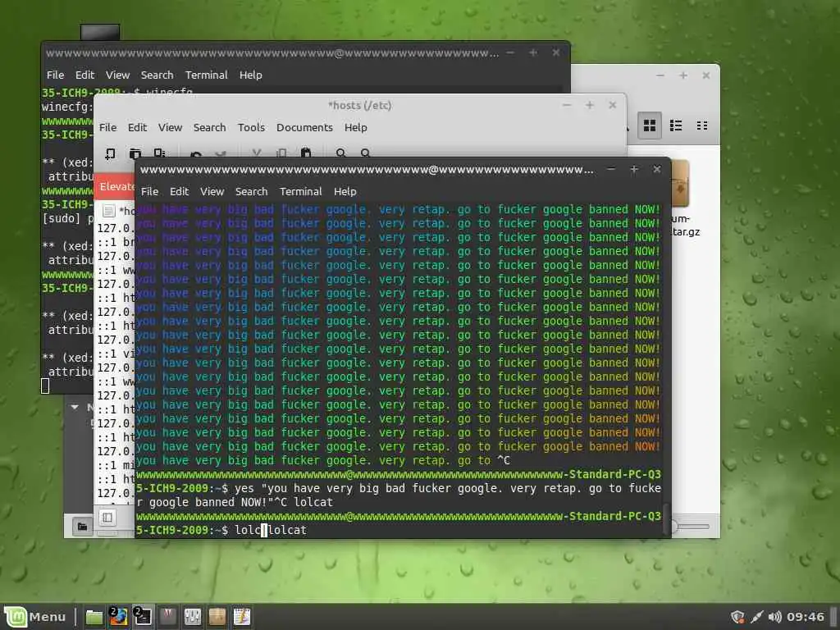Switch file manager to list view

point(676,126)
